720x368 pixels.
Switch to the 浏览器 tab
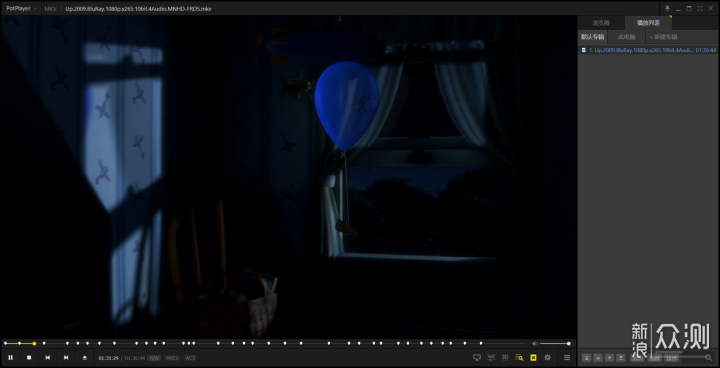coord(601,23)
